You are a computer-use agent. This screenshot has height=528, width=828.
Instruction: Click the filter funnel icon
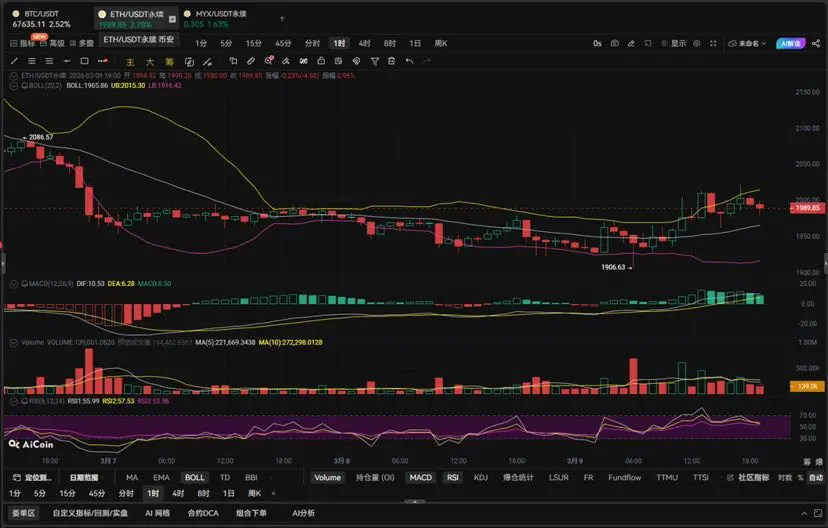tap(374, 62)
